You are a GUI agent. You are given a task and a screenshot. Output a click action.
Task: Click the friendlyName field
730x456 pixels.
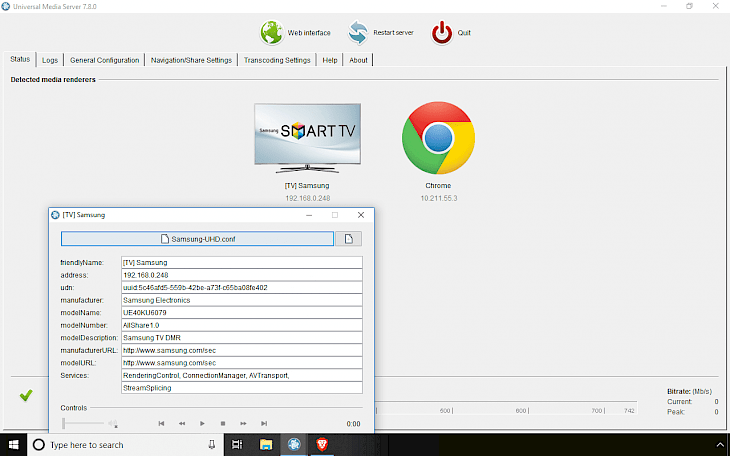[x=242, y=262]
